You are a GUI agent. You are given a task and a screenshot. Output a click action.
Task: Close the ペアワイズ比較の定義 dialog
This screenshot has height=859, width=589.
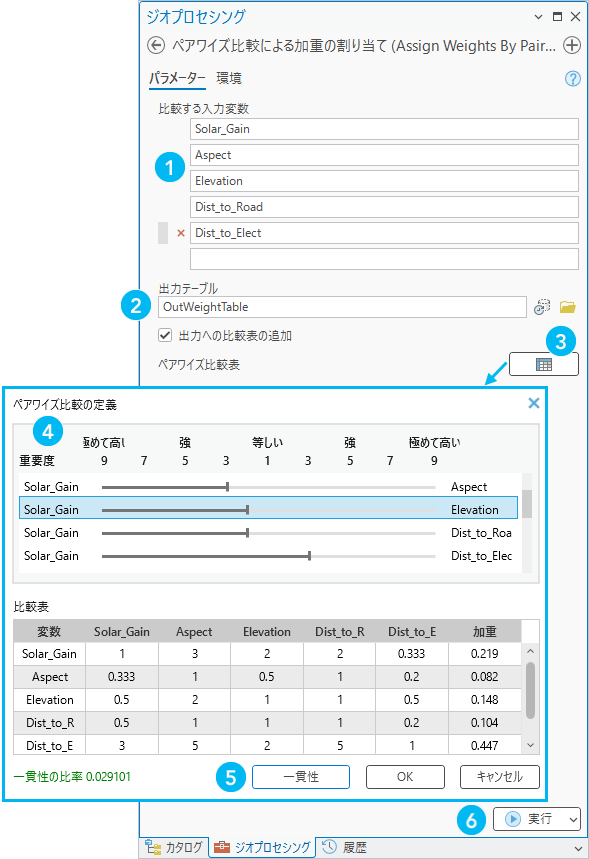(534, 403)
